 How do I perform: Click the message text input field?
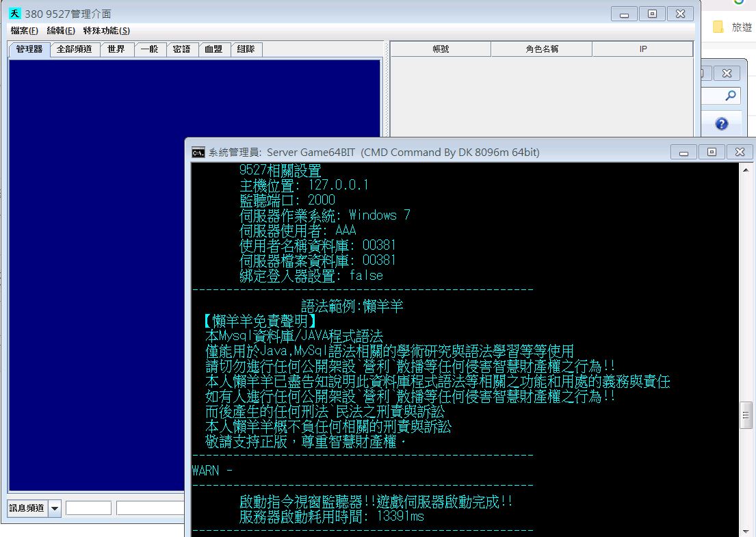(x=151, y=508)
